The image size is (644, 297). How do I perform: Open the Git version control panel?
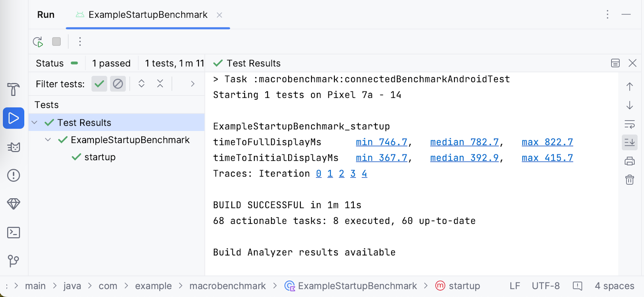coord(14,261)
